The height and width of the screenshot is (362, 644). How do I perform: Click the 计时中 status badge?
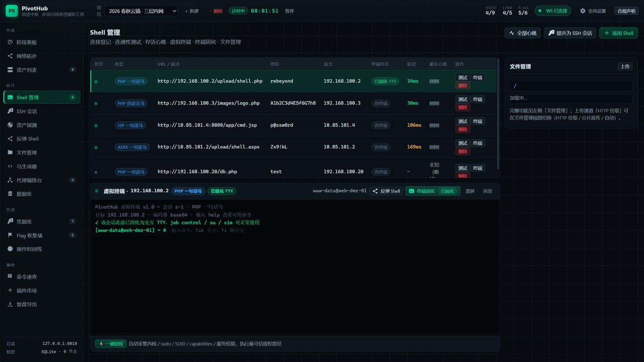pyautogui.click(x=238, y=11)
